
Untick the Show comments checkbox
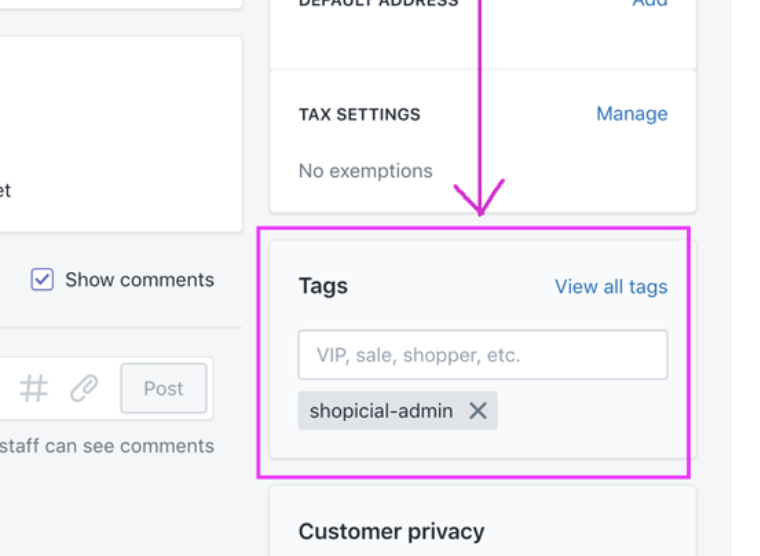[42, 280]
